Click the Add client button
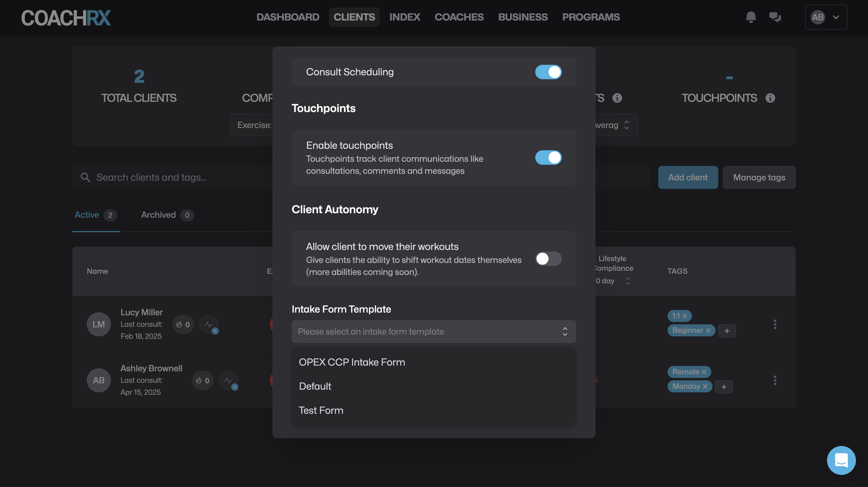Viewport: 868px width, 487px height. [687, 178]
